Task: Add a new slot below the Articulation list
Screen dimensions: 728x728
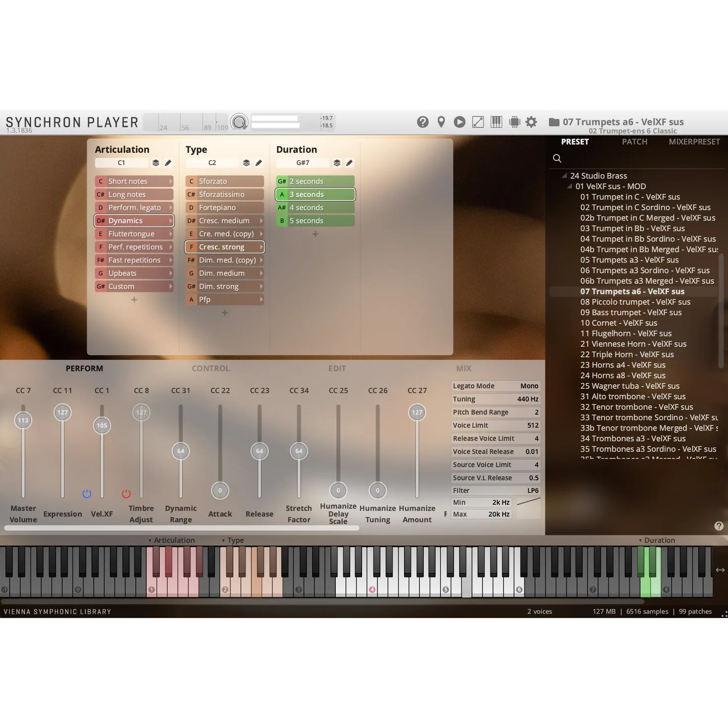Action: click(134, 300)
